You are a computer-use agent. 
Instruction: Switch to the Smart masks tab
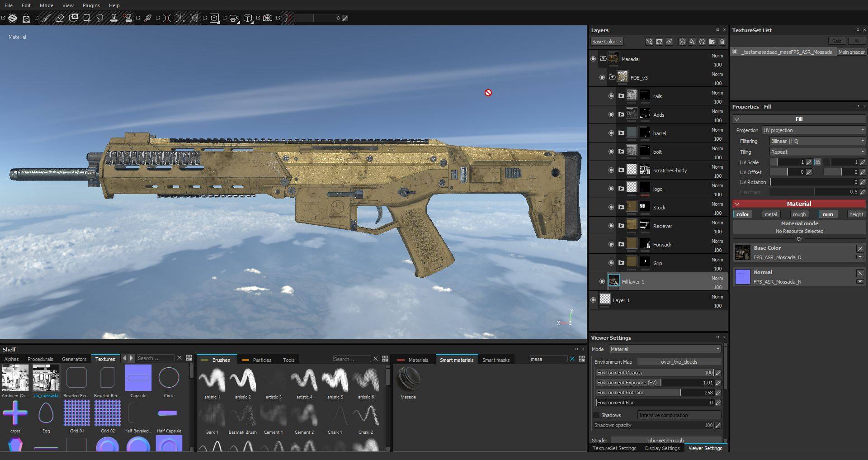pyautogui.click(x=496, y=360)
